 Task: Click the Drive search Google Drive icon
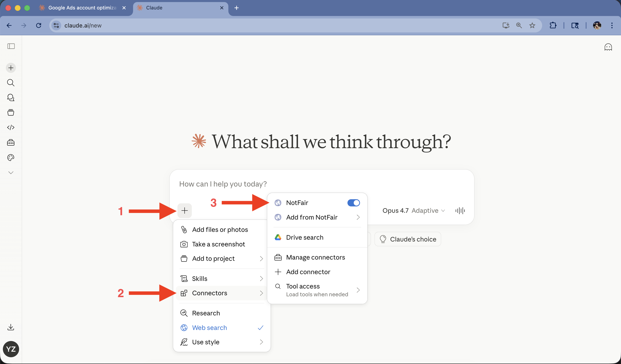click(278, 237)
